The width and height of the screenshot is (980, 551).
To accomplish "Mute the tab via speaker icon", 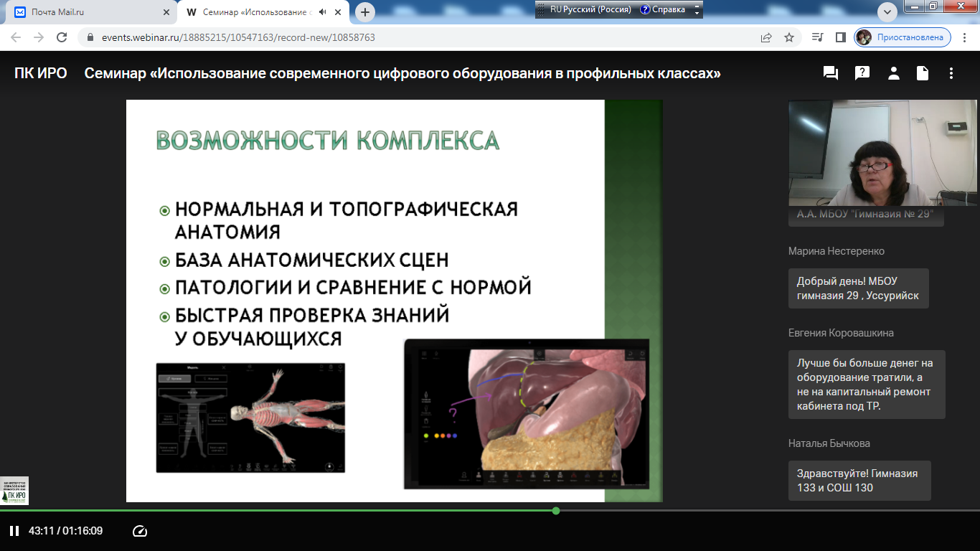I will click(x=323, y=12).
